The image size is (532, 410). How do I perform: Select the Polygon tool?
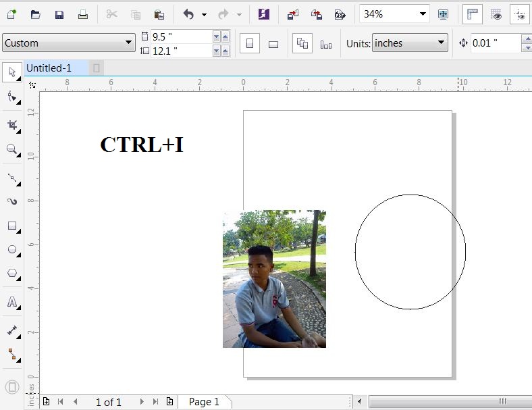[x=12, y=273]
